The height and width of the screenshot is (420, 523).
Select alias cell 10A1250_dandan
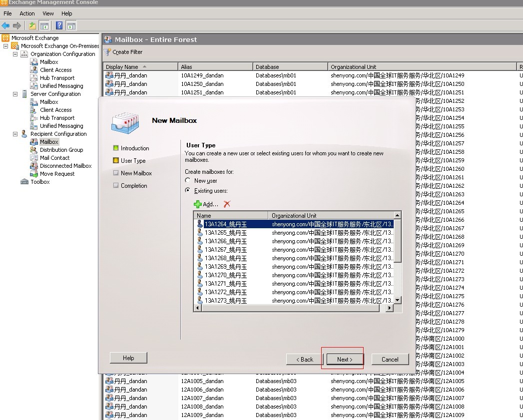pyautogui.click(x=202, y=84)
